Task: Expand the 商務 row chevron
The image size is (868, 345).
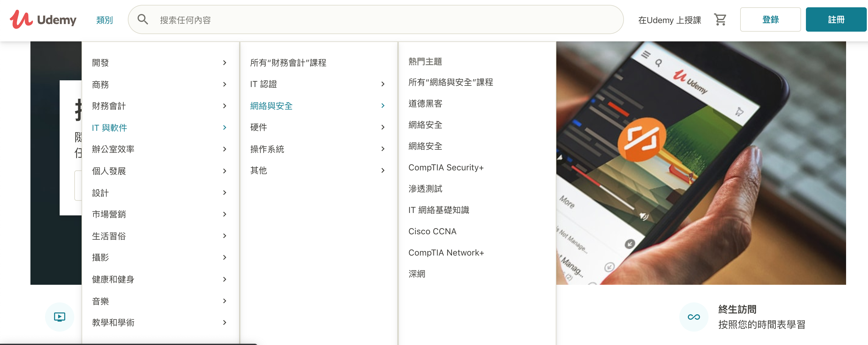Action: pyautogui.click(x=225, y=84)
